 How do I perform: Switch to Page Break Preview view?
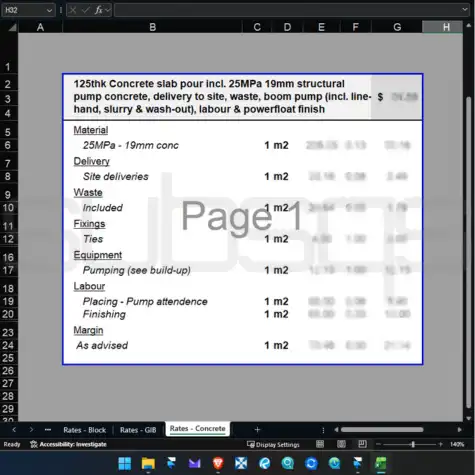[x=362, y=444]
